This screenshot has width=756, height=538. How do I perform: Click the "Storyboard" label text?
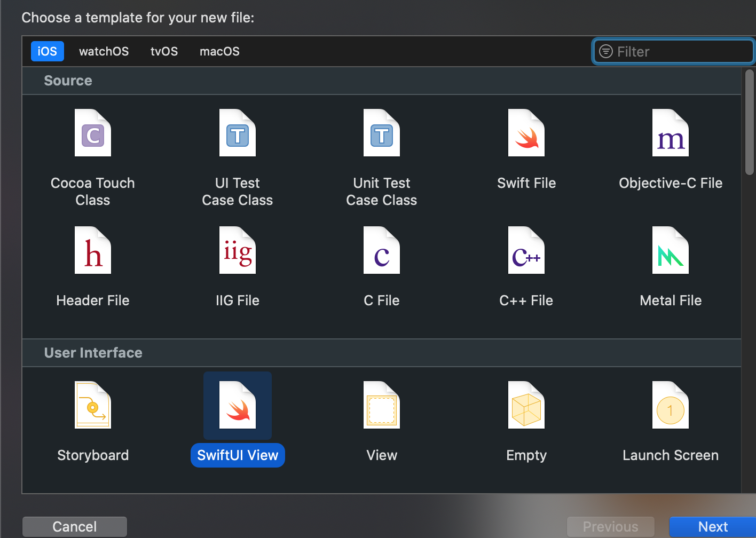93,455
